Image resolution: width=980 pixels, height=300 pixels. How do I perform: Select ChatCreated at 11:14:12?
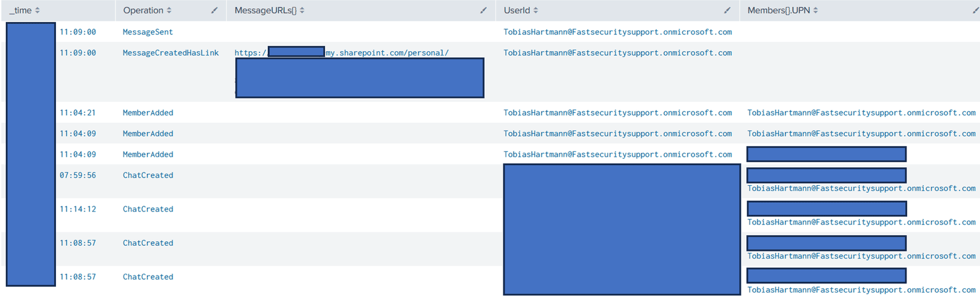point(148,209)
